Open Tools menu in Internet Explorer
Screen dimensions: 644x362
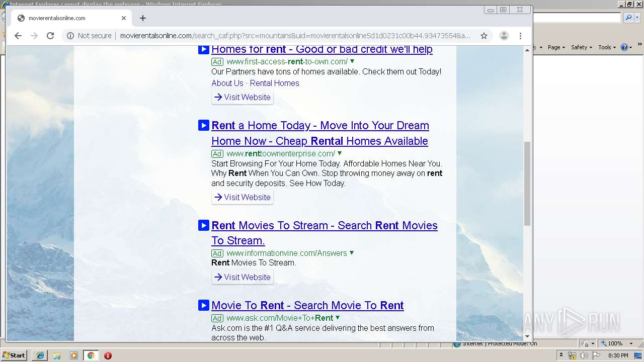pos(607,47)
